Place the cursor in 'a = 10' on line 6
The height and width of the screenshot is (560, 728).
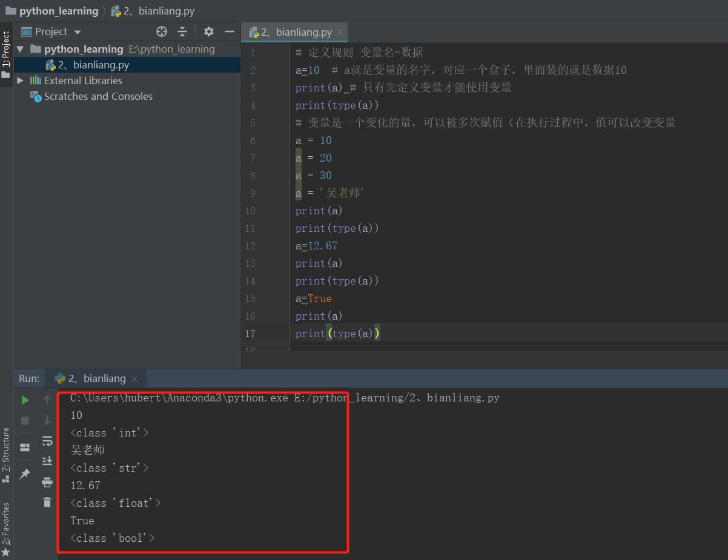point(314,140)
